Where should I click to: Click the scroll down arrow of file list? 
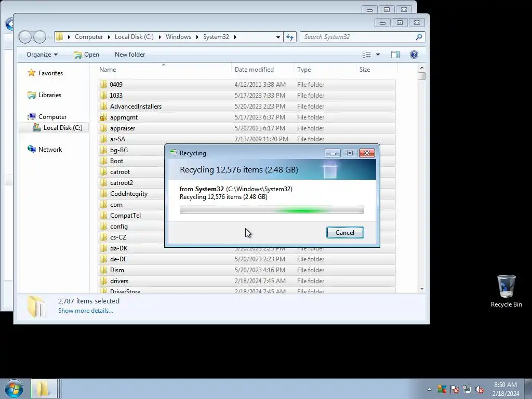click(422, 289)
